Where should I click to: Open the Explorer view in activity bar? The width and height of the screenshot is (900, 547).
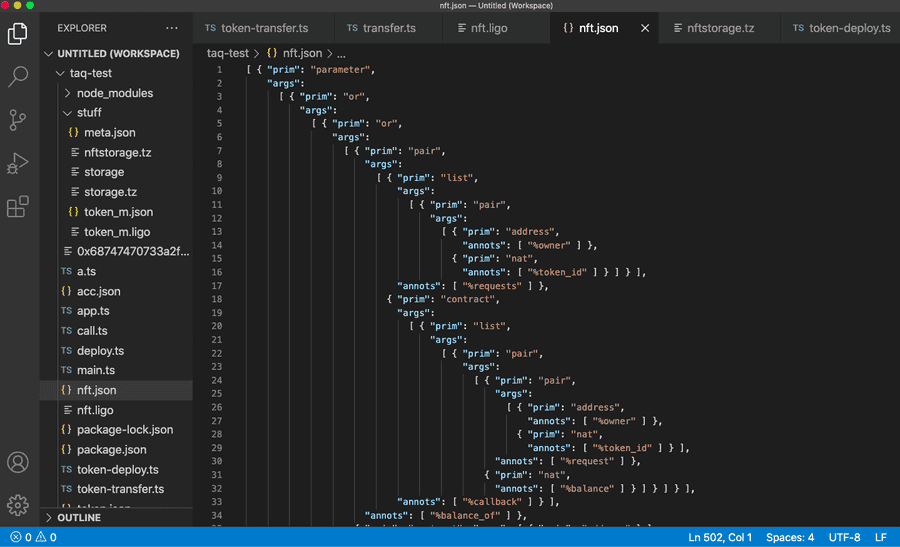tap(18, 34)
